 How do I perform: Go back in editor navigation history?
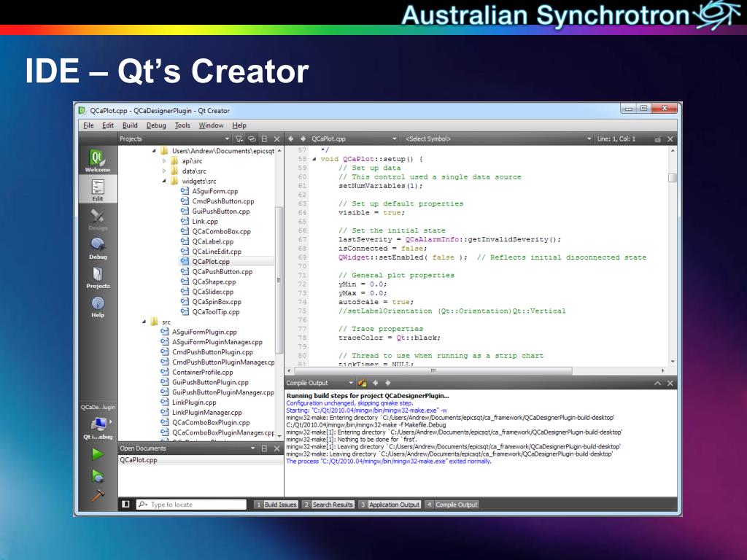pos(290,139)
